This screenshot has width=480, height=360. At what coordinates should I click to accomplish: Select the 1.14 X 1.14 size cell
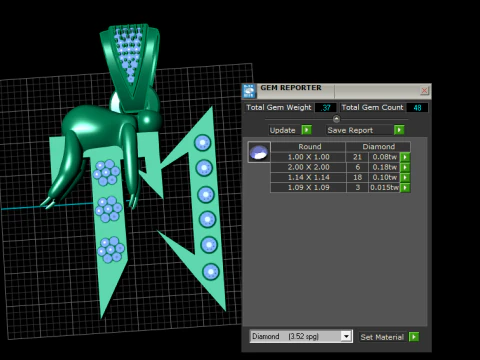[x=308, y=177]
